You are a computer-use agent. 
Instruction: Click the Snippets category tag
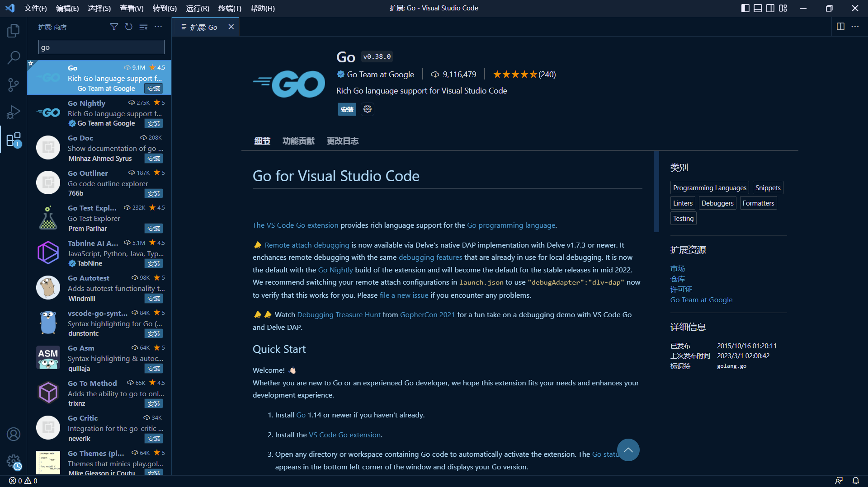(x=768, y=188)
